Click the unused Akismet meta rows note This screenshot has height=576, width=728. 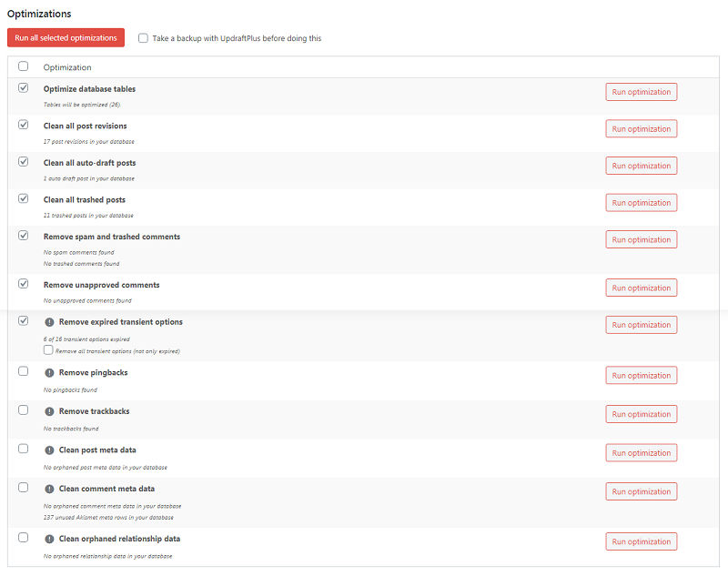point(108,518)
